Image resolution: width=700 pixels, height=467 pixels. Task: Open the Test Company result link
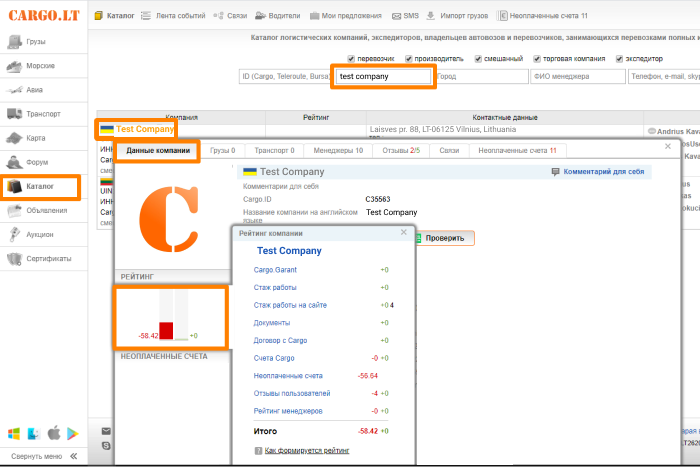pyautogui.click(x=145, y=129)
